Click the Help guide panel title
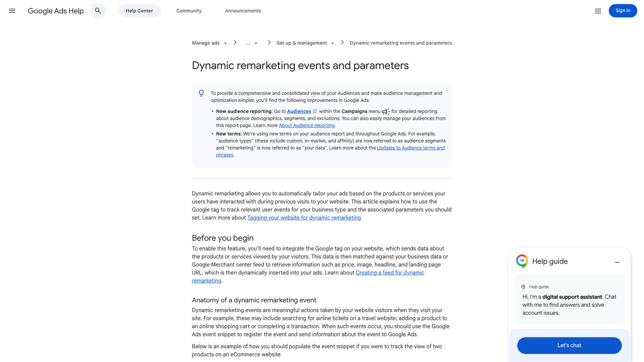 550,261
